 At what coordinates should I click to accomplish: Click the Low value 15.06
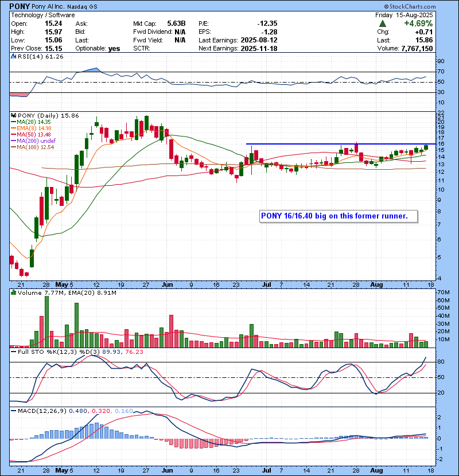click(53, 40)
